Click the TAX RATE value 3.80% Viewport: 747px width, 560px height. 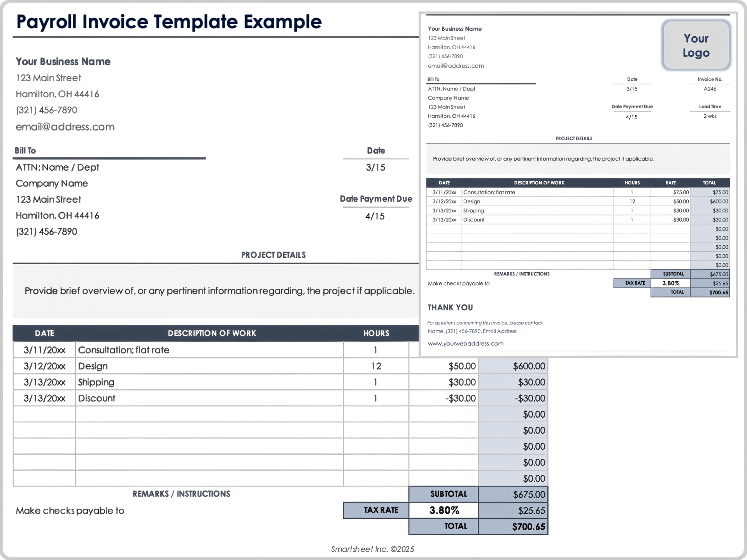coord(444,510)
